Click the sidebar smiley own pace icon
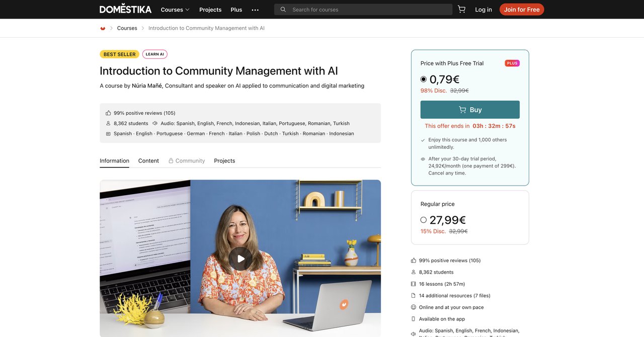The width and height of the screenshot is (644, 337). coord(414,307)
